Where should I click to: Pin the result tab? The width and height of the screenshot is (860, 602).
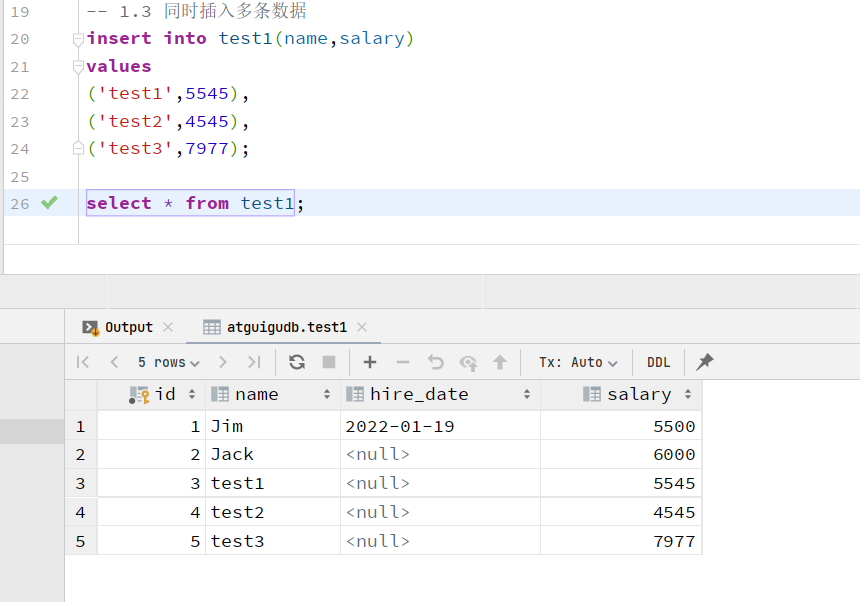click(x=705, y=362)
